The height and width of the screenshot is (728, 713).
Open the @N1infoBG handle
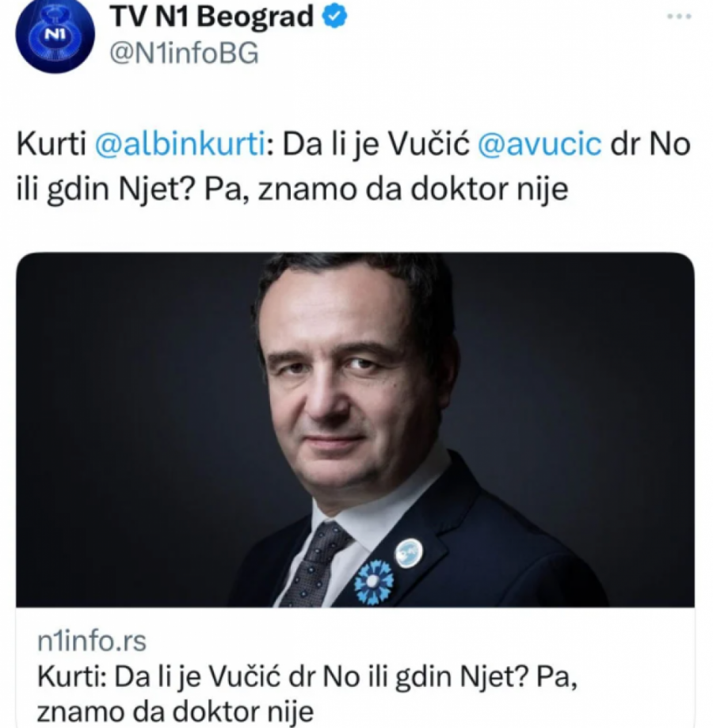[184, 54]
